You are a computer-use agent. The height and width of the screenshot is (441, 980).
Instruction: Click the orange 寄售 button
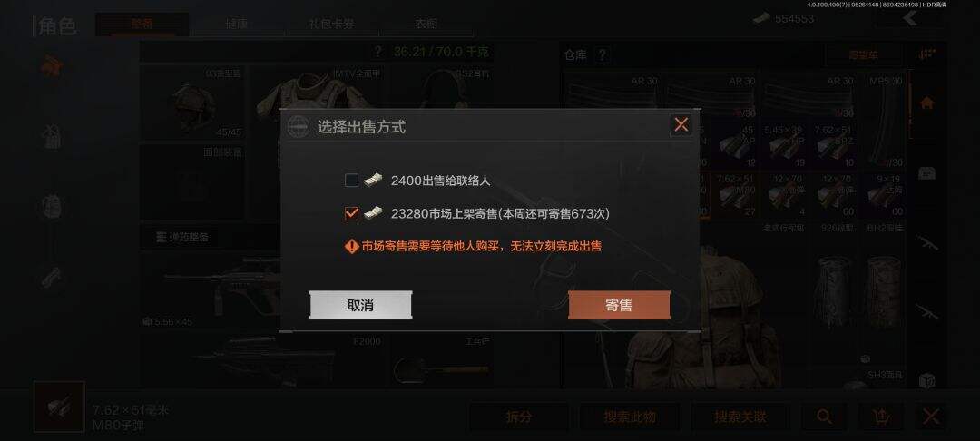(619, 305)
